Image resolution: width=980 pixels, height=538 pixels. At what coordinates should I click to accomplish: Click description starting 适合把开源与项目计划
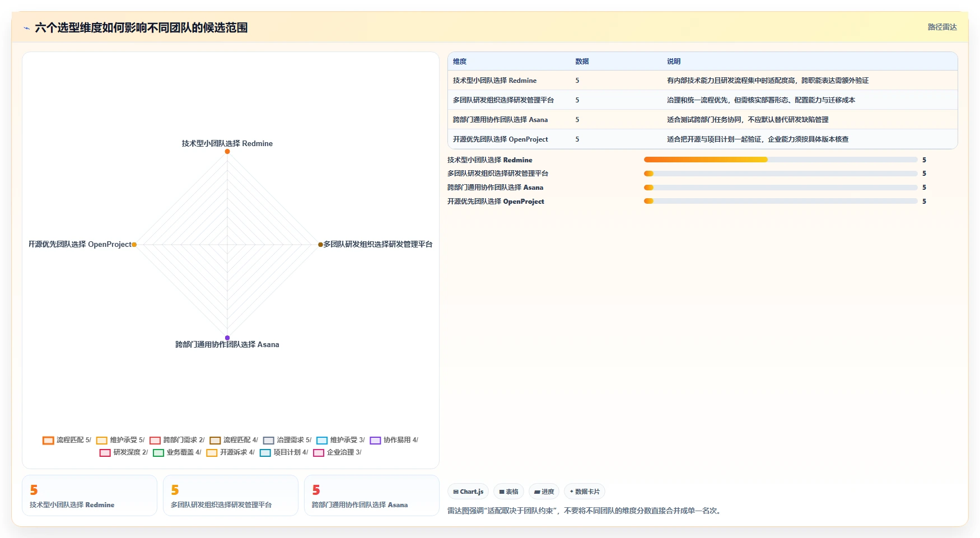[x=758, y=139]
